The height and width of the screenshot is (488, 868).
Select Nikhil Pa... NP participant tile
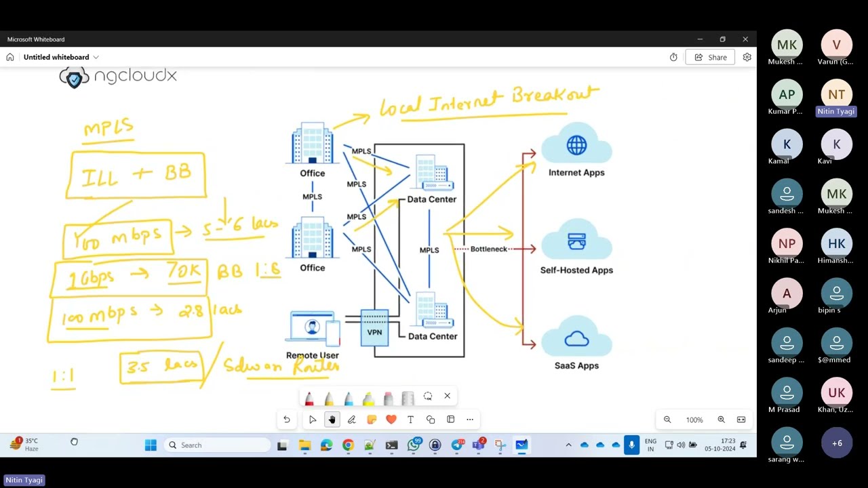point(787,249)
